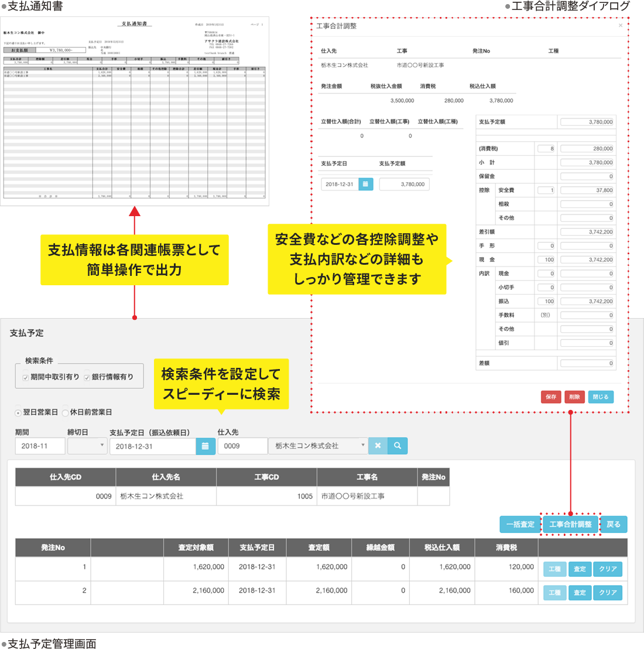Close the 工事合計調整 dialog with X
This screenshot has width=644, height=649.
point(621,26)
